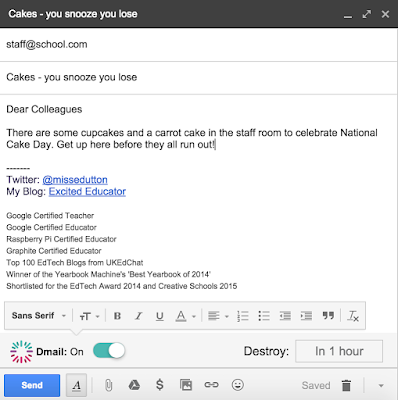Click 'Graphite Certified Educator' line
The height and width of the screenshot is (400, 398).
pos(54,251)
